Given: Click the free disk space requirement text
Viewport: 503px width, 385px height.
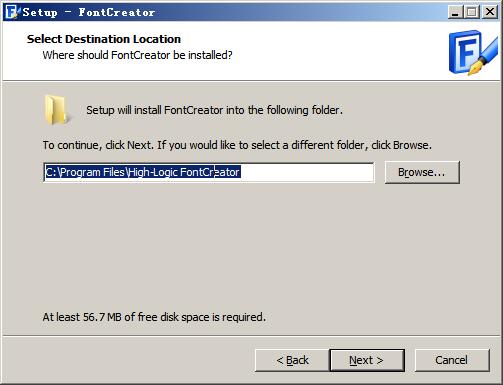Looking at the screenshot, I should coord(154,317).
